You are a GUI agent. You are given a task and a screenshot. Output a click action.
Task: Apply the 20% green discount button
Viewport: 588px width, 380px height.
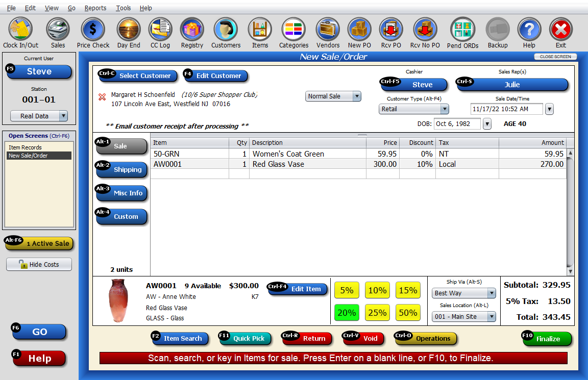point(347,312)
